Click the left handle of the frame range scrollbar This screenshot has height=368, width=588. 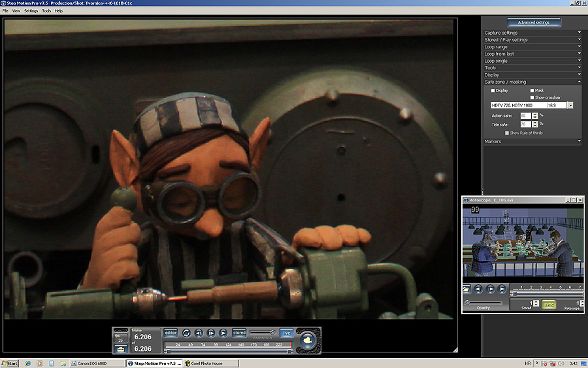coord(169,352)
